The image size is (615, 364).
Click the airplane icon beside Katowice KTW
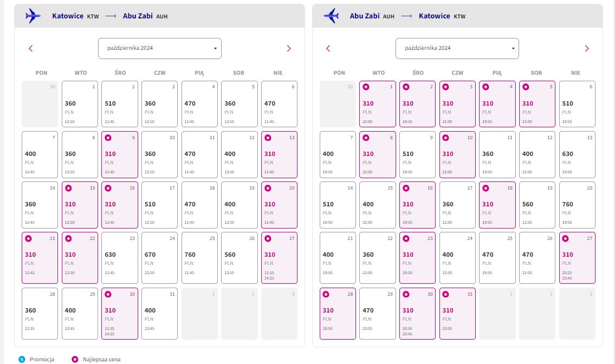pos(33,16)
